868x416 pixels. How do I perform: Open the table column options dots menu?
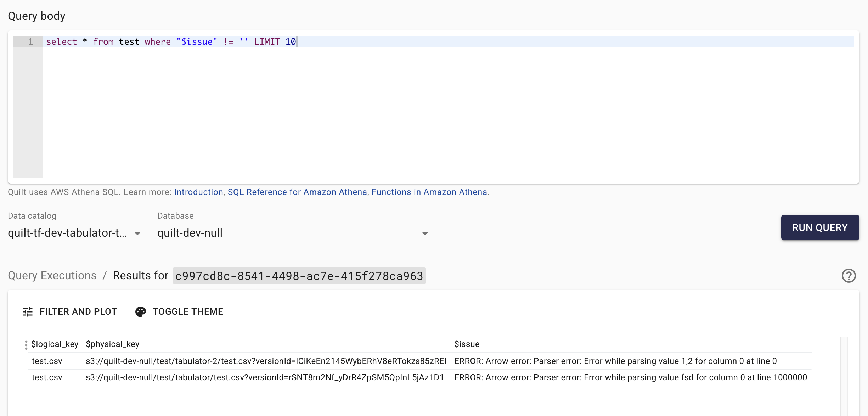26,345
